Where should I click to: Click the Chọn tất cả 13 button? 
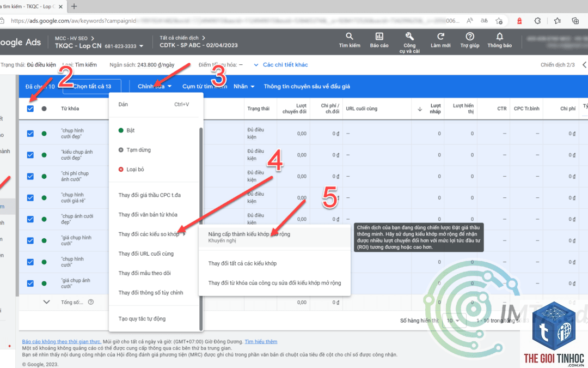(92, 86)
